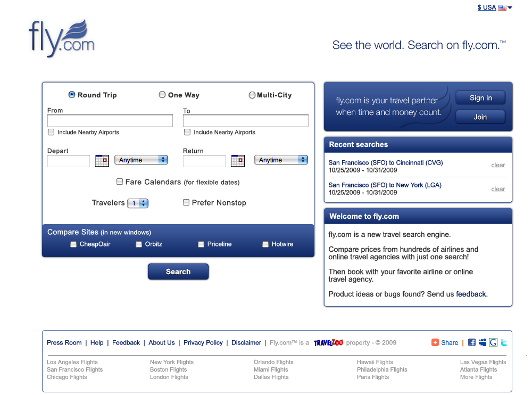The height and width of the screenshot is (395, 532).
Task: Open San Francisco to Cincinnati recent search
Action: [x=385, y=163]
